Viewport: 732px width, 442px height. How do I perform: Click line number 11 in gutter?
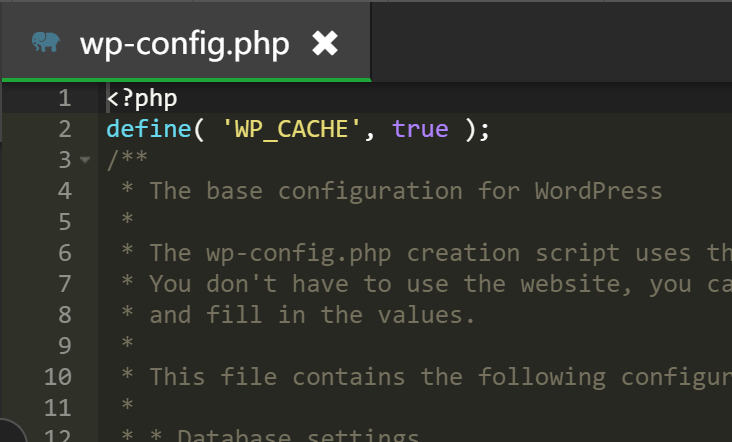58,408
